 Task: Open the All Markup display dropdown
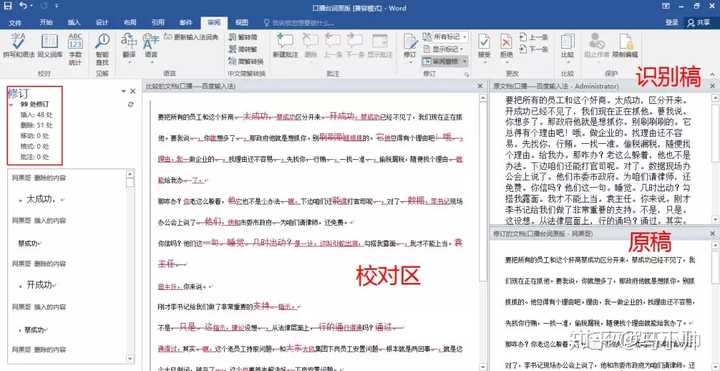click(444, 36)
